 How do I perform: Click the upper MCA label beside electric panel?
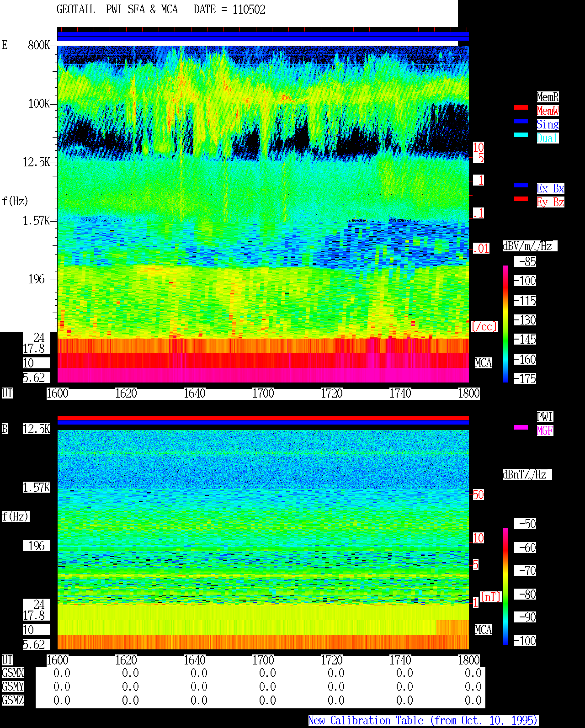point(483,363)
